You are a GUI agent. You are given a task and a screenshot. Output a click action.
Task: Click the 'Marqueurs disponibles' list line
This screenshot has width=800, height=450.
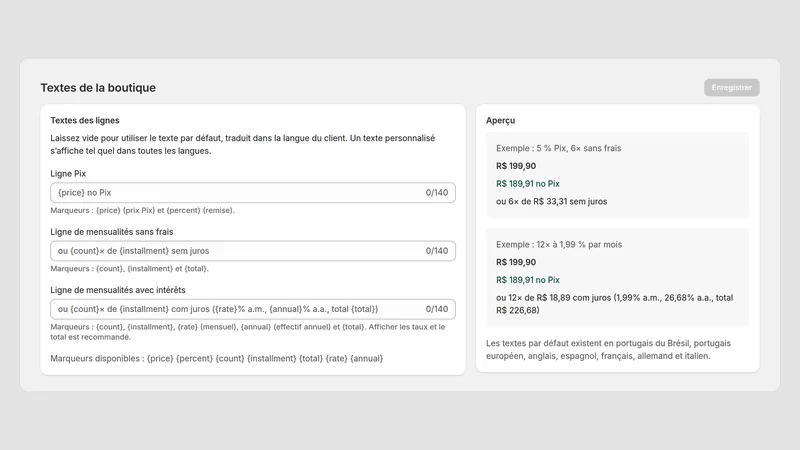pyautogui.click(x=216, y=359)
